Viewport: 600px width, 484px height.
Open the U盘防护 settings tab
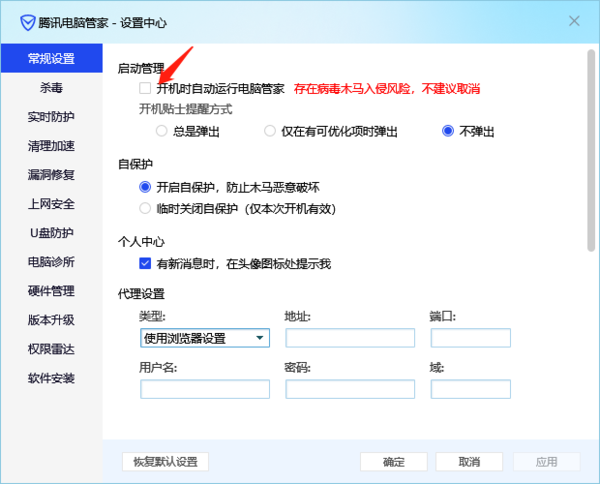(x=52, y=233)
